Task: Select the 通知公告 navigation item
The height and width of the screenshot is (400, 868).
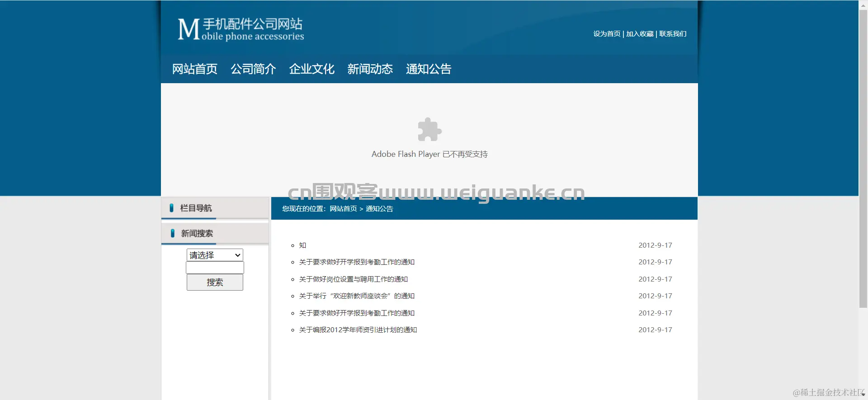Action: [x=429, y=69]
